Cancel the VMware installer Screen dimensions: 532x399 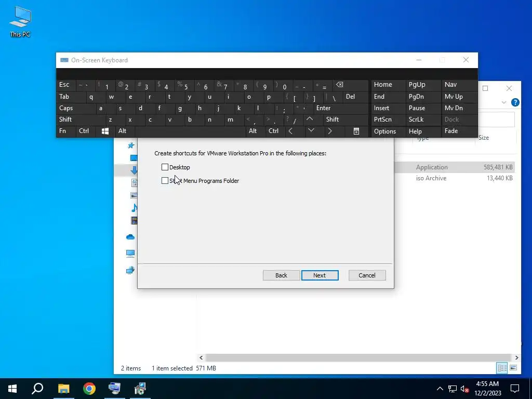point(367,275)
